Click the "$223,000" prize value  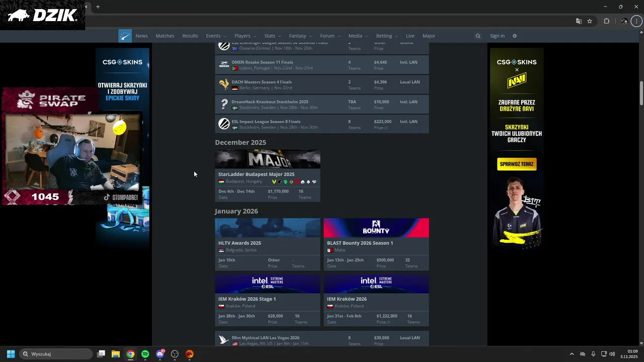pos(383,122)
